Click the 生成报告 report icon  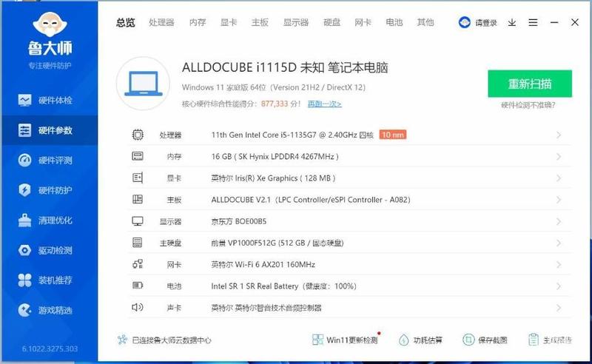pyautogui.click(x=533, y=340)
